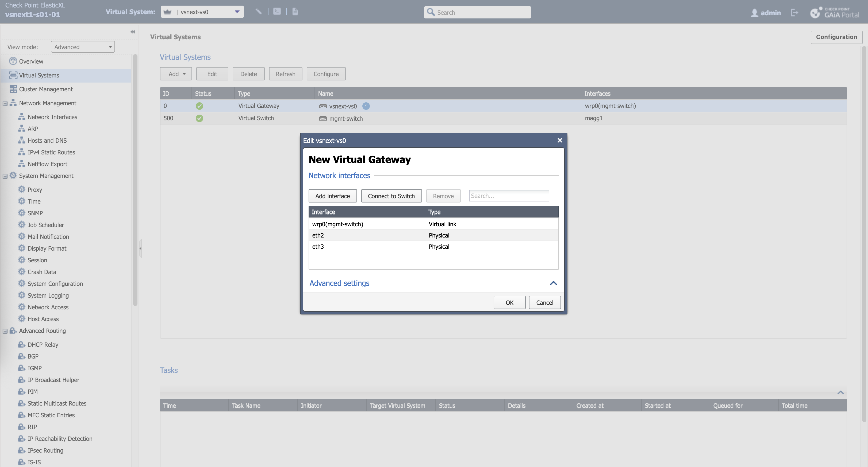Click the logout icon next to admin
Image resolution: width=868 pixels, height=467 pixels.
point(794,13)
